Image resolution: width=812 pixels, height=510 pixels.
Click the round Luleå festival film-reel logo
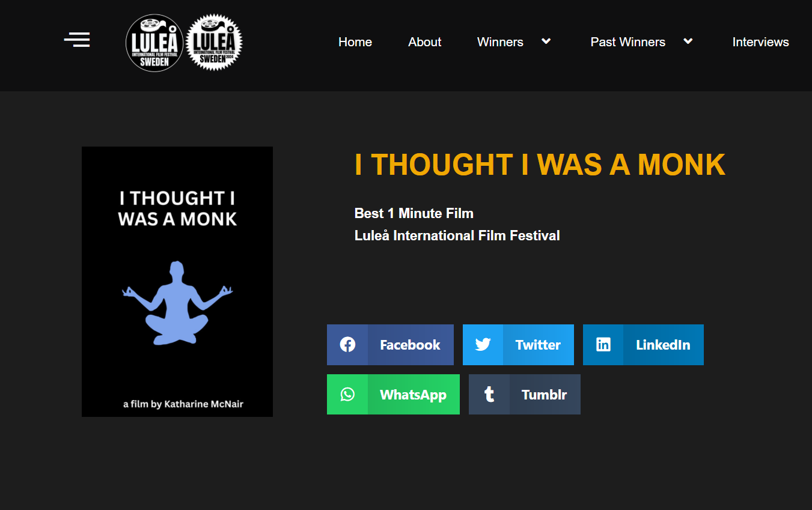(x=154, y=42)
